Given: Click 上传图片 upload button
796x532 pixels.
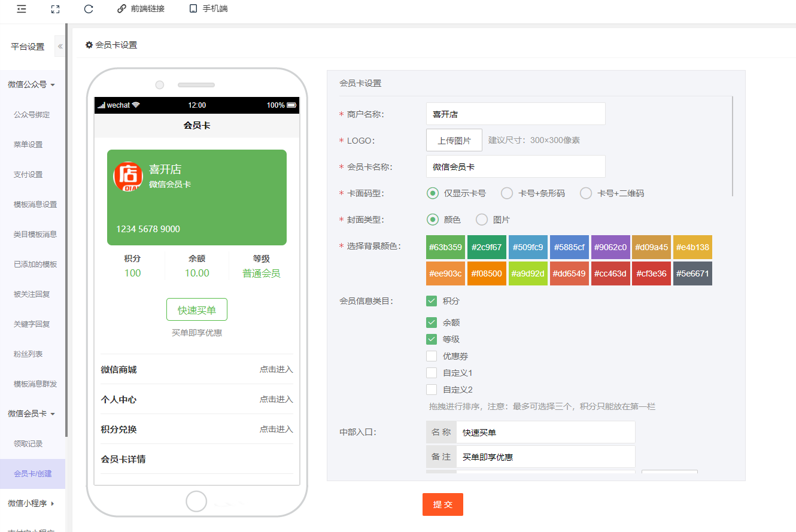Looking at the screenshot, I should [454, 140].
